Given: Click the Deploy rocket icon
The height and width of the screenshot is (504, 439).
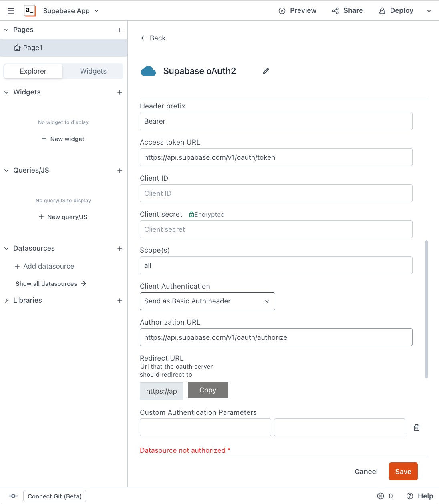Looking at the screenshot, I should pos(381,10).
